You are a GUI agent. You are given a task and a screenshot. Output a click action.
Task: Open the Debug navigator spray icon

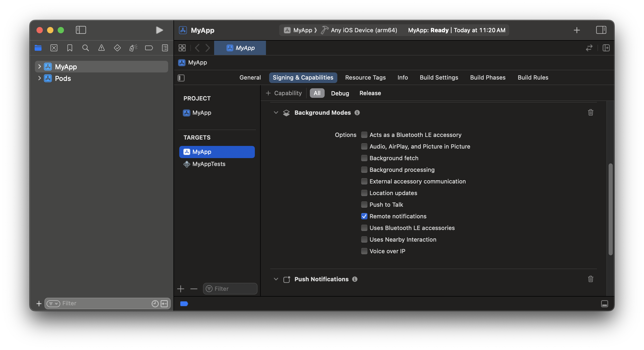[133, 48]
